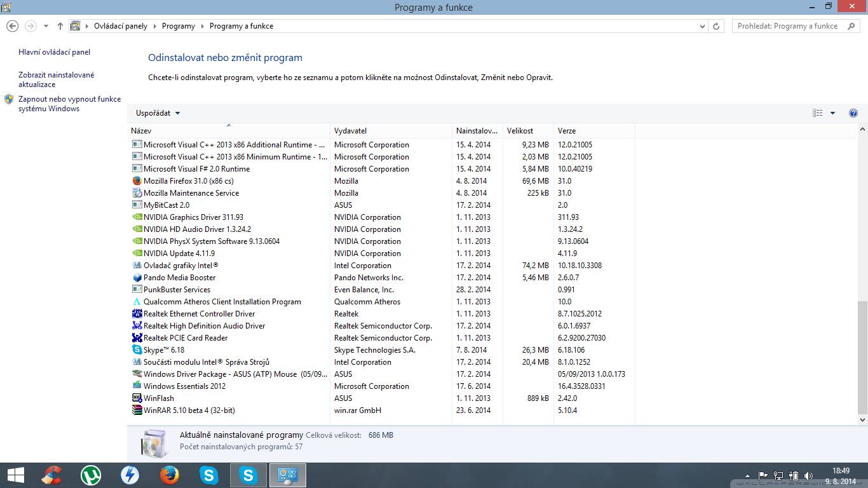Image resolution: width=868 pixels, height=488 pixels.
Task: Click the Windows Essentials 2012 icon
Action: pyautogui.click(x=137, y=386)
